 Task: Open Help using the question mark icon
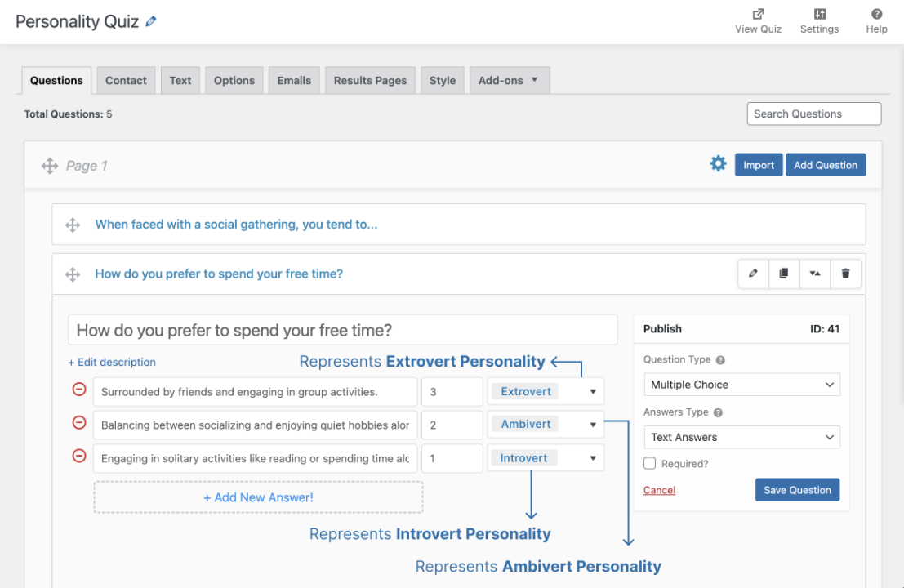coord(876,14)
